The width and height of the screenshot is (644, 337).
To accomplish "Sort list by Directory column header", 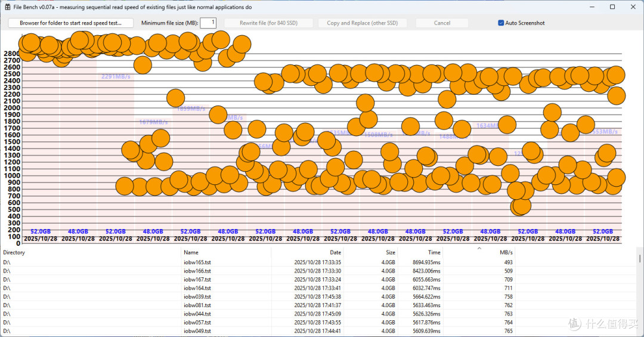I will pos(14,252).
